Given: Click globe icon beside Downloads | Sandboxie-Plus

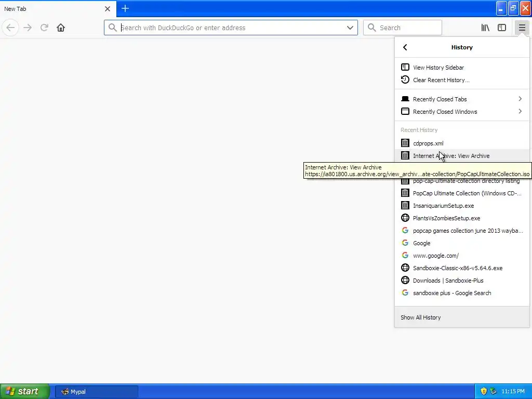Looking at the screenshot, I should [405, 280].
